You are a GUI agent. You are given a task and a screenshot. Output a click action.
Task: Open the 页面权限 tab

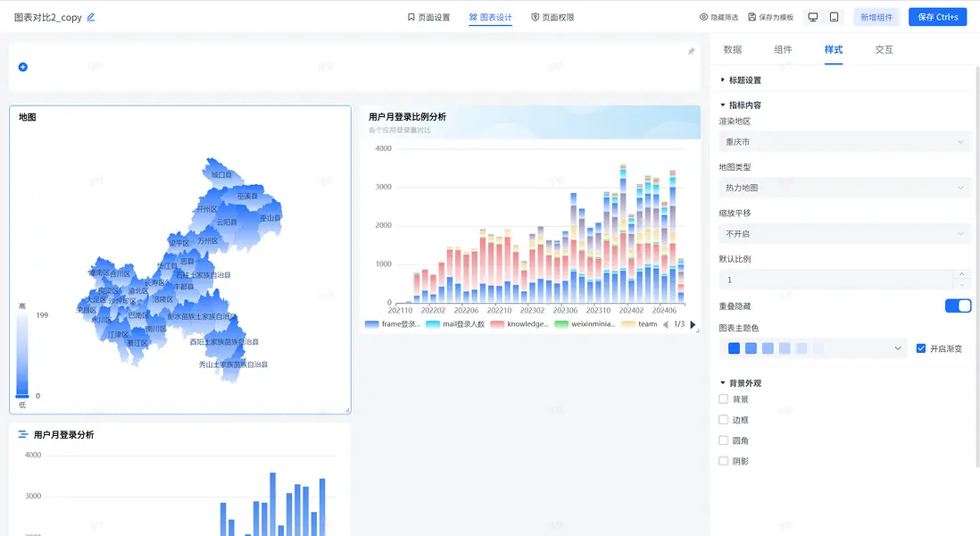point(552,17)
